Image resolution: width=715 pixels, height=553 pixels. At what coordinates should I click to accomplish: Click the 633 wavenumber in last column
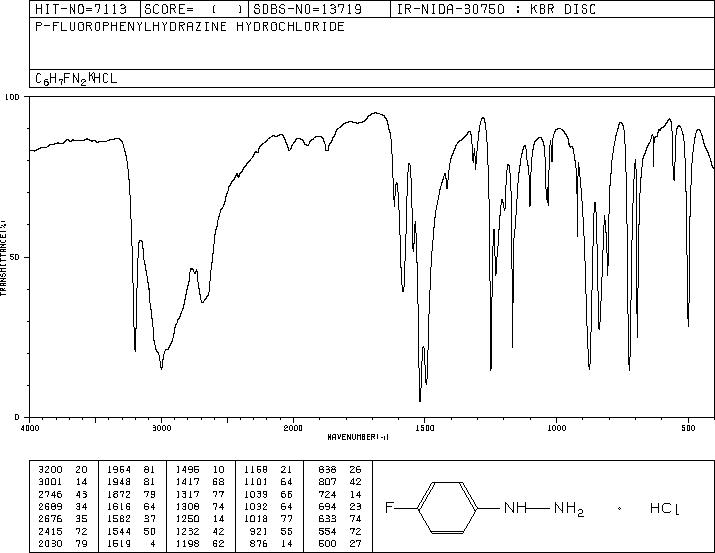click(327, 519)
